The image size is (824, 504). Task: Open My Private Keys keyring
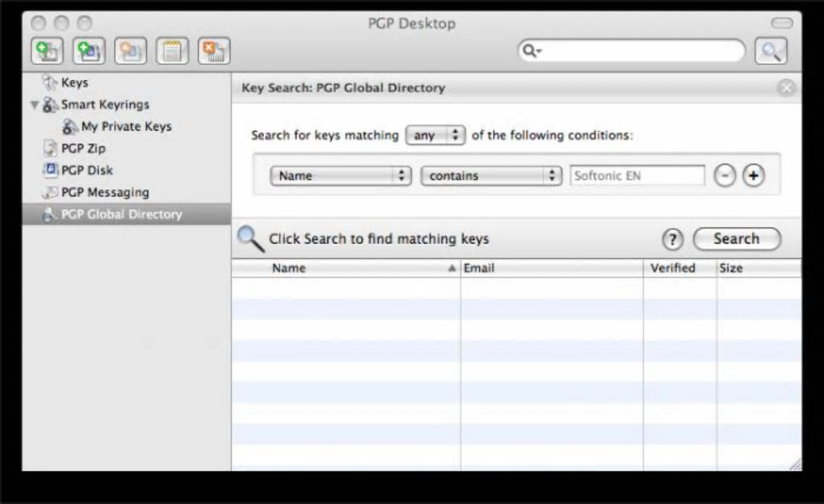126,127
